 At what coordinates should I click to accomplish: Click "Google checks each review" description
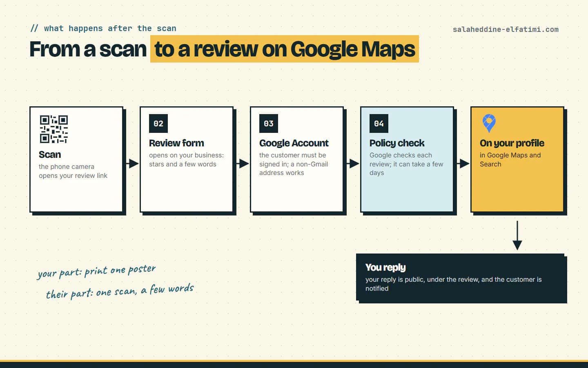[x=406, y=164]
